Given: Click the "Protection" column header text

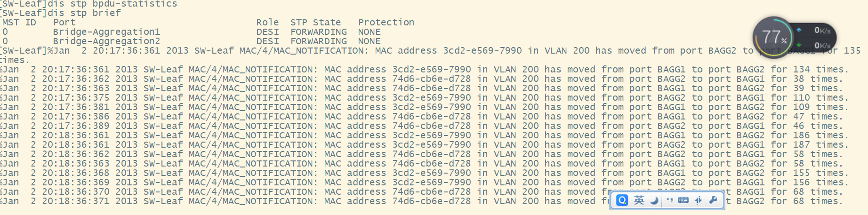Looking at the screenshot, I should (x=386, y=23).
